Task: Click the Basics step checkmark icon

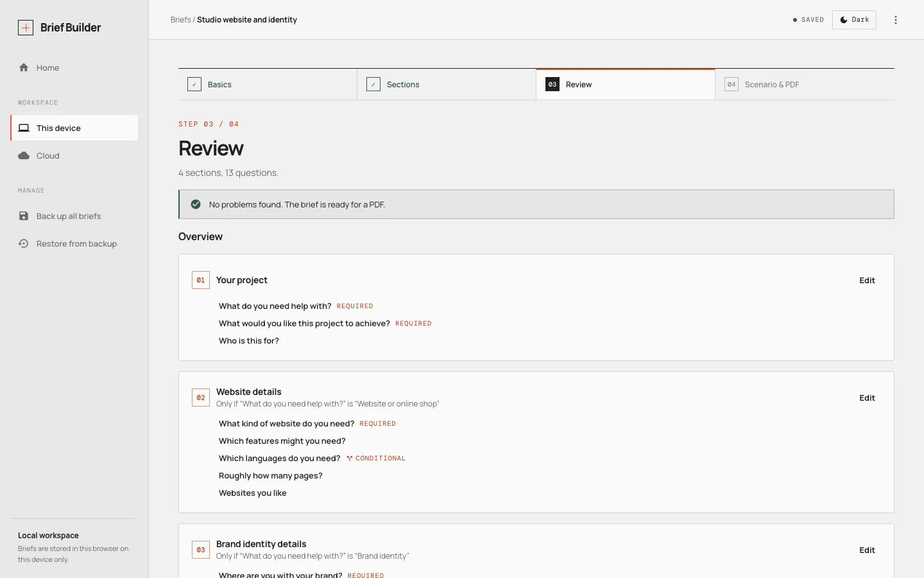Action: point(194,84)
